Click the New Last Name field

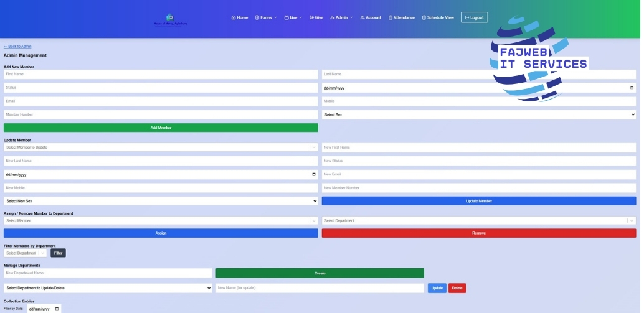tap(161, 161)
